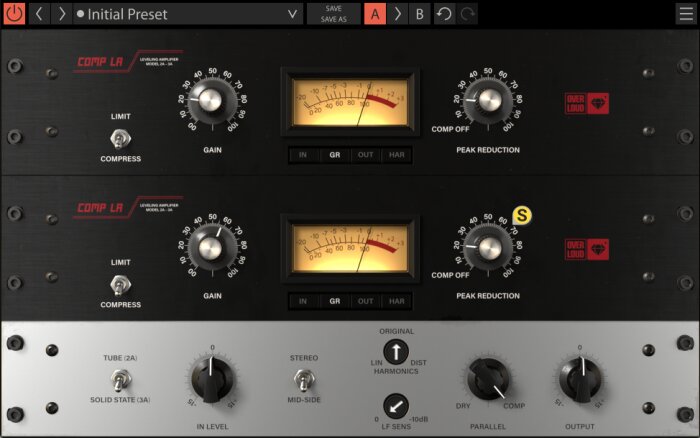
Task: Select the bottom meter's HAR mode
Action: click(x=396, y=301)
